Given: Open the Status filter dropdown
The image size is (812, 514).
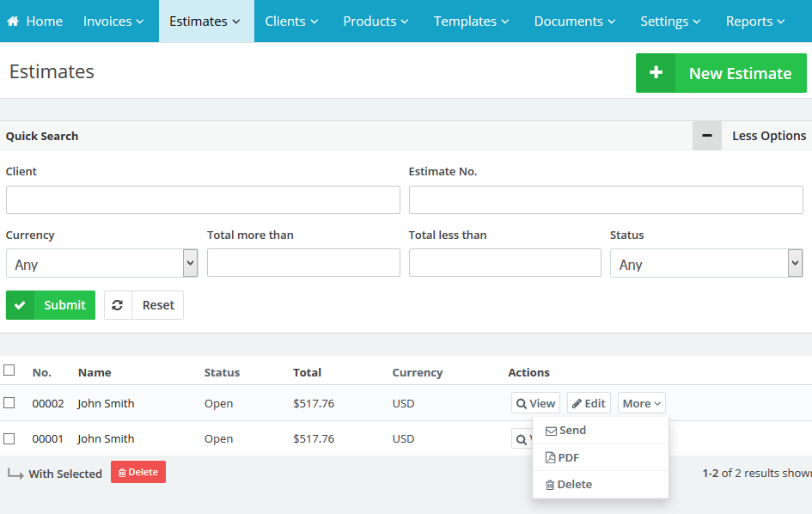Looking at the screenshot, I should coord(705,264).
